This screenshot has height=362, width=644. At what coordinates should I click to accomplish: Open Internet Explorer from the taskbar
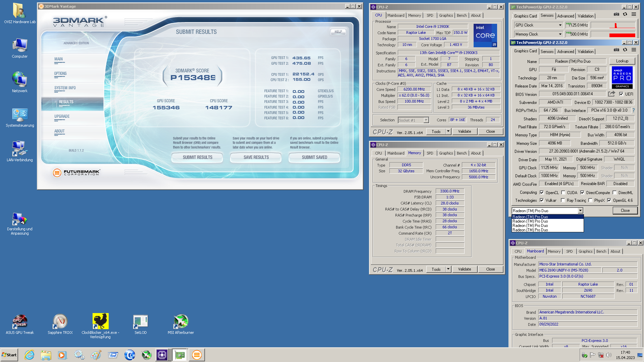point(29,355)
